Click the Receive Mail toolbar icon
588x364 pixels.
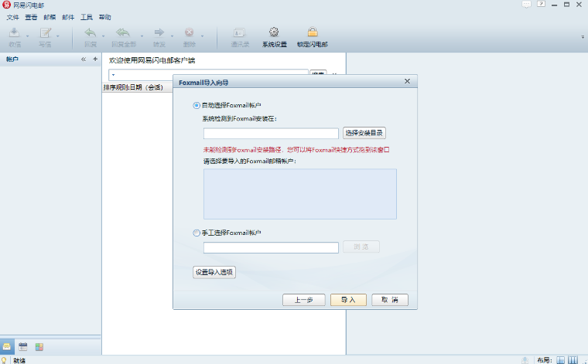click(14, 32)
